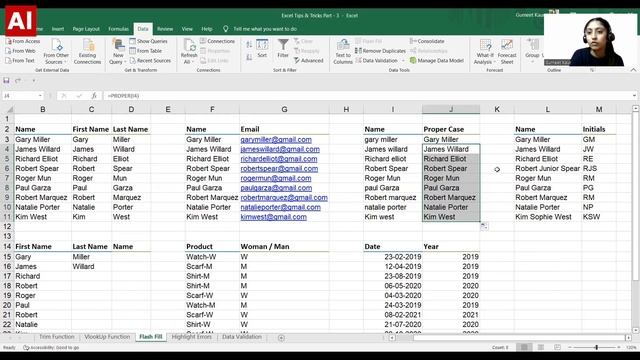Follow the jameswillard@gmail.com link
The image size is (640, 360).
click(280, 149)
